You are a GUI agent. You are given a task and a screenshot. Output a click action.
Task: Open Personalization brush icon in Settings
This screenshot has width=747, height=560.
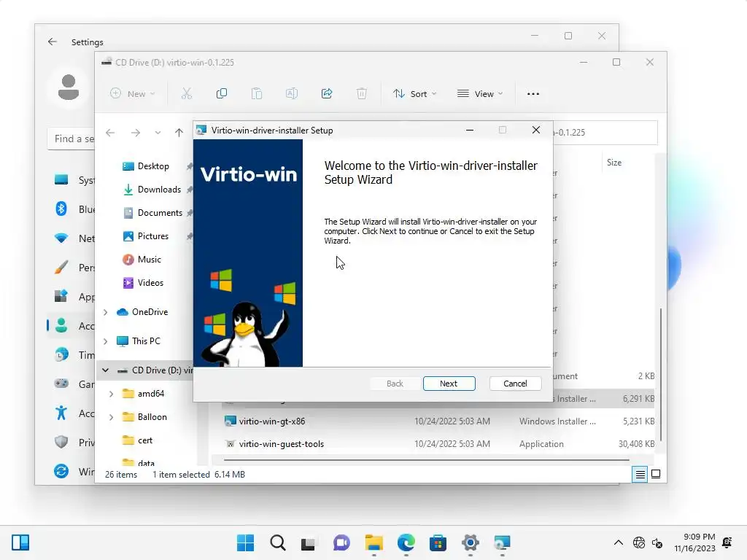coord(61,267)
